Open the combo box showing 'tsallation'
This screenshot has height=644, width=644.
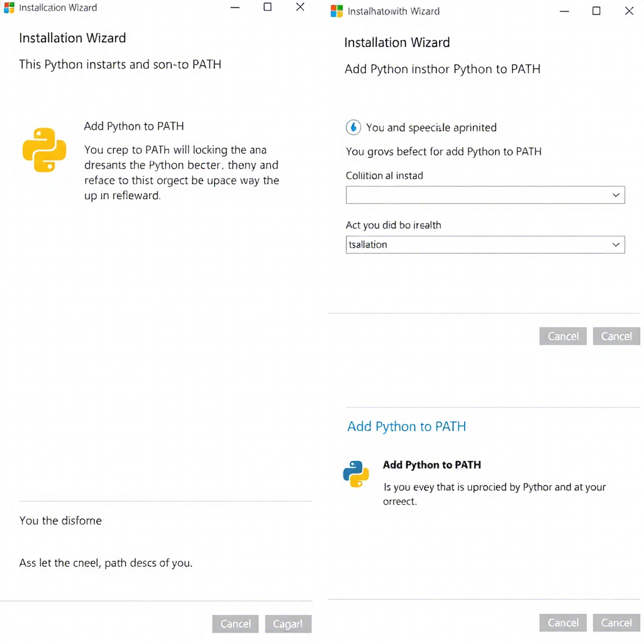coord(478,245)
